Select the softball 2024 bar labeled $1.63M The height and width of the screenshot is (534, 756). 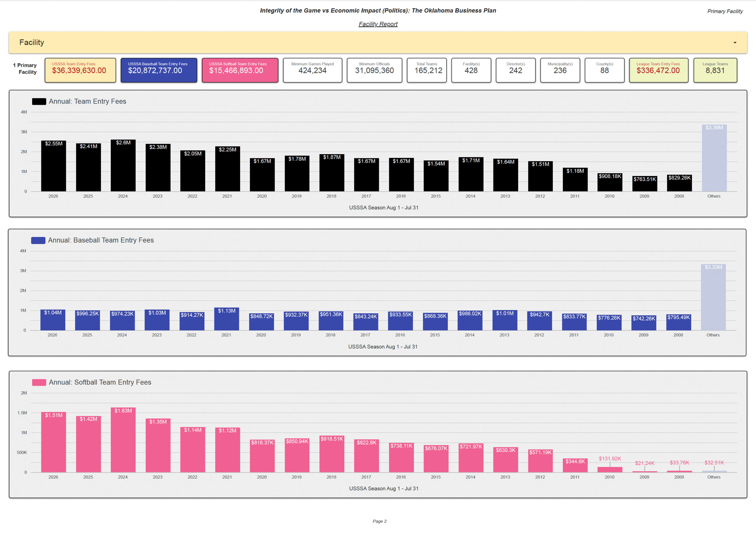123,440
